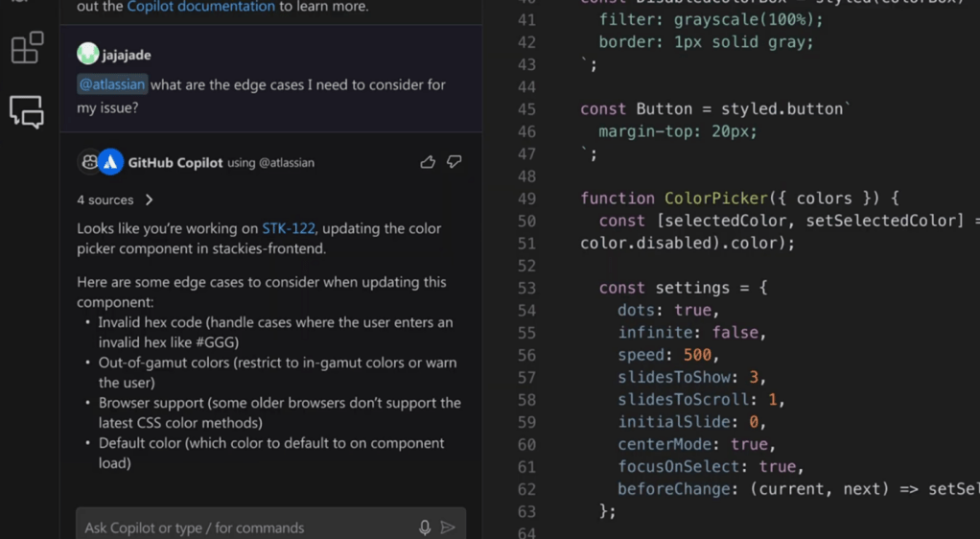
Task: Click the 'Default color' bullet
Action: (x=271, y=453)
